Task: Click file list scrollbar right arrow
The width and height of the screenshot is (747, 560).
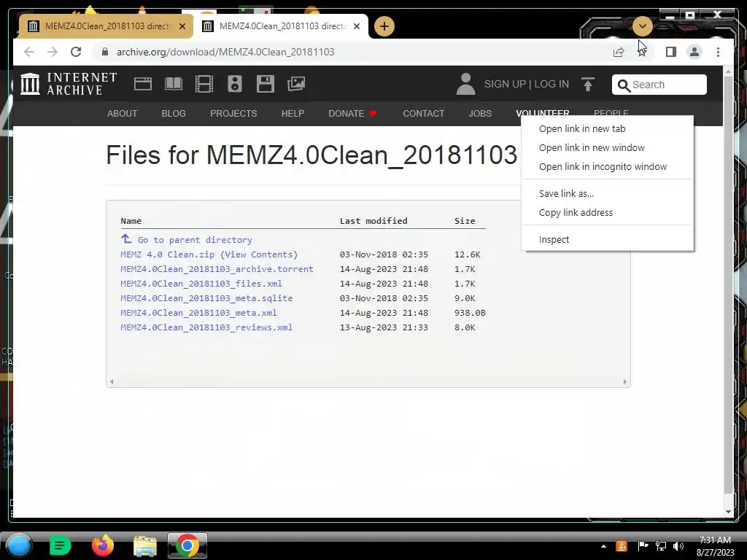Action: click(625, 381)
